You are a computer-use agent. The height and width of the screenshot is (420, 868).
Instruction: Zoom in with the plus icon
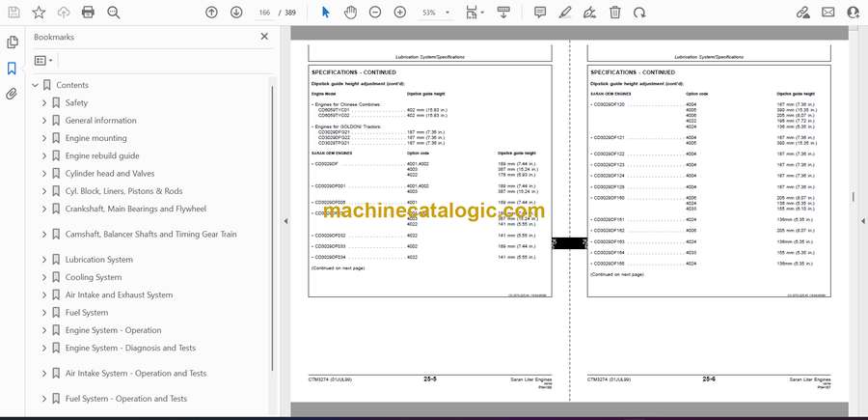399,13
